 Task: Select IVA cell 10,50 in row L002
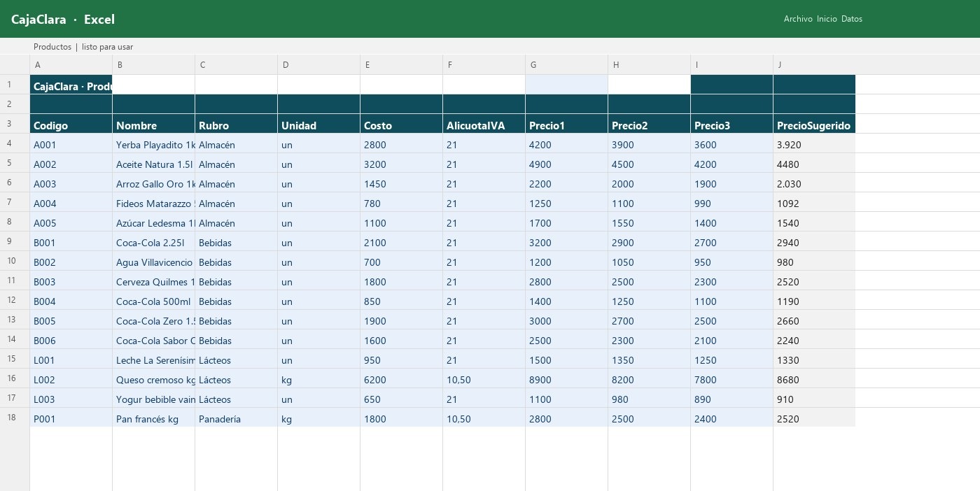coord(484,378)
